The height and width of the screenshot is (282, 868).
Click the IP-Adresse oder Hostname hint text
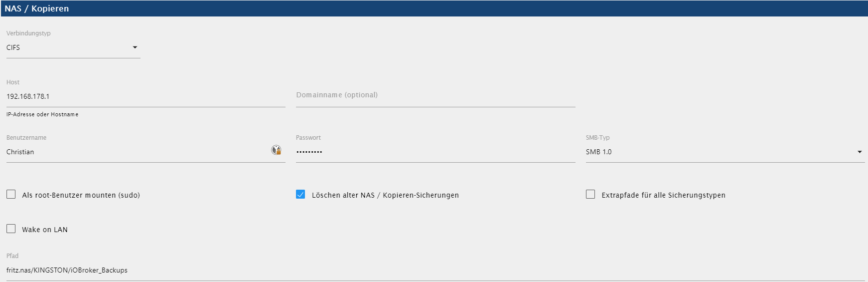42,114
